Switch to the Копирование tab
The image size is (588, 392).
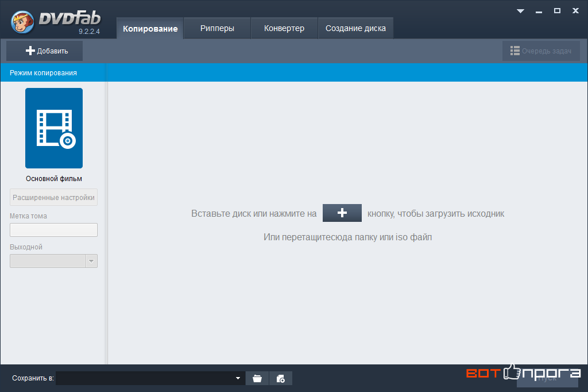click(150, 28)
